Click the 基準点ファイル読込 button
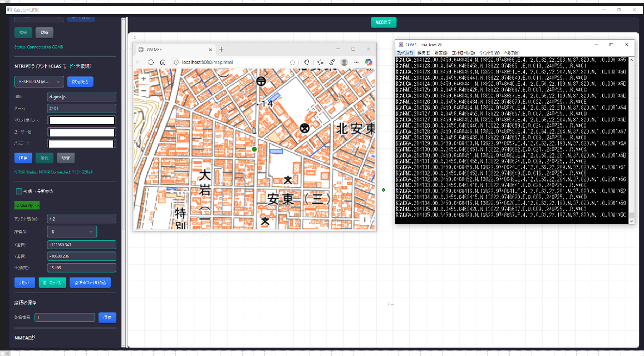This screenshot has width=644, height=356. [90, 283]
